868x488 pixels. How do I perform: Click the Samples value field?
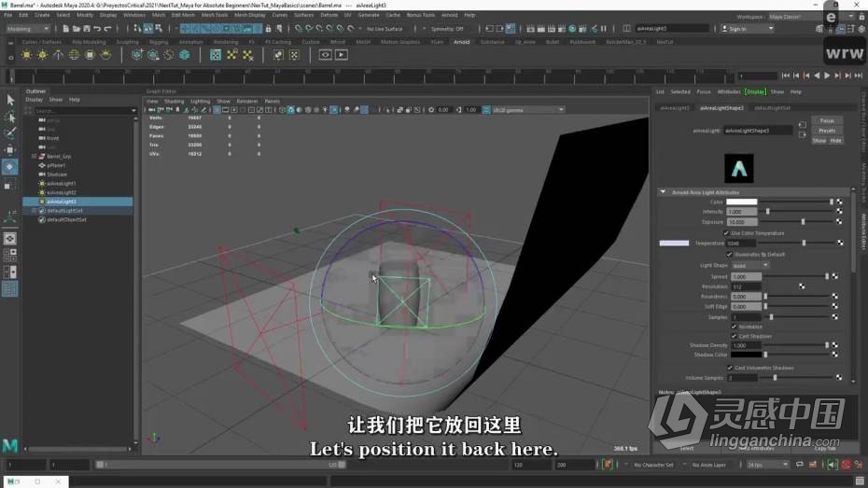pos(746,317)
